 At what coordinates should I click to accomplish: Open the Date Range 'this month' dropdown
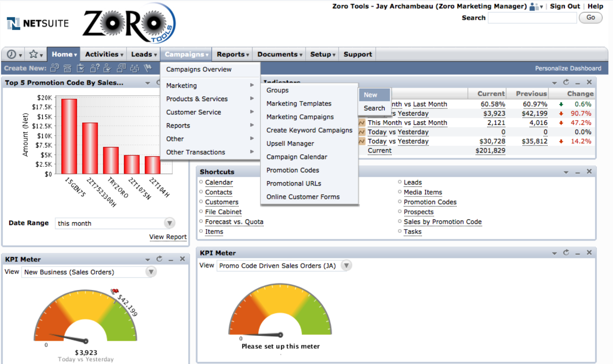pyautogui.click(x=170, y=223)
